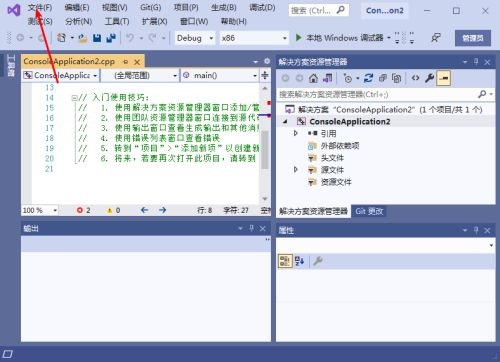The image size is (500, 362).
Task: Click the Redo arrow icon
Action: tap(152, 38)
